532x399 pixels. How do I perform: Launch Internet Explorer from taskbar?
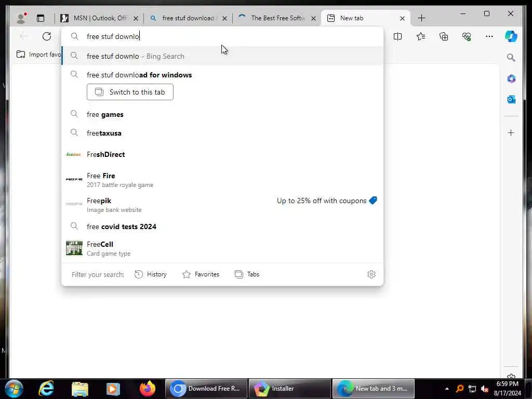[46, 389]
